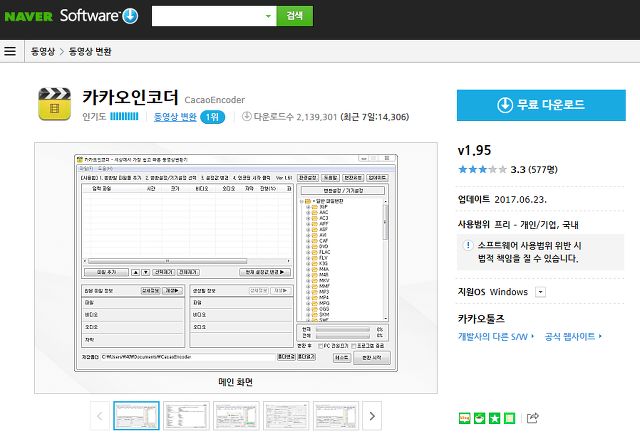The width and height of the screenshot is (640, 446).
Task: Click the v1.95 version text
Action: pos(474,151)
